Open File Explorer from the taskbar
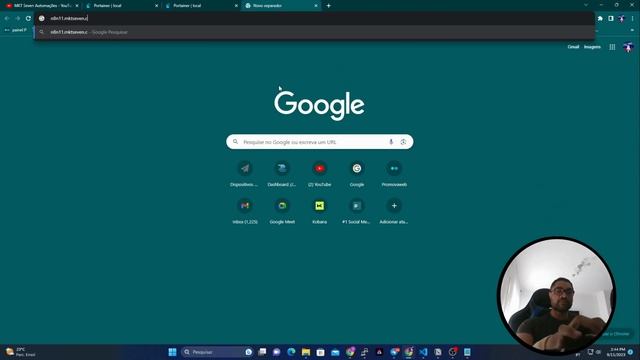This screenshot has width=640, height=360. [x=306, y=352]
